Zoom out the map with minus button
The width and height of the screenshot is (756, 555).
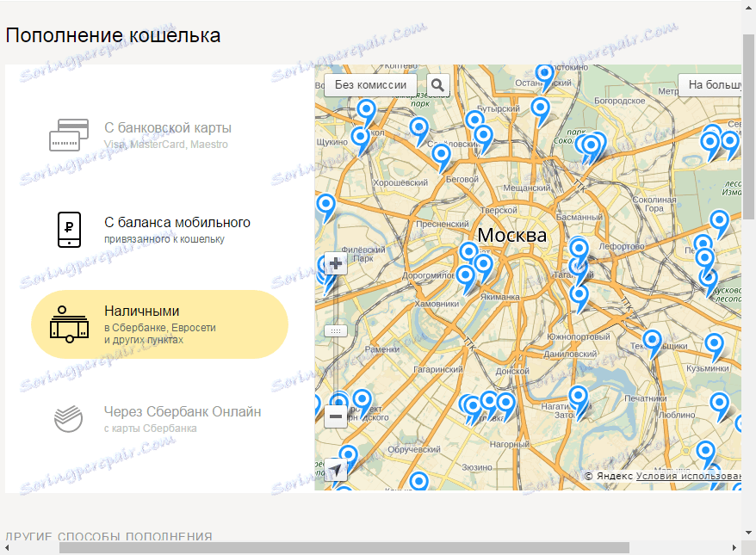[336, 416]
